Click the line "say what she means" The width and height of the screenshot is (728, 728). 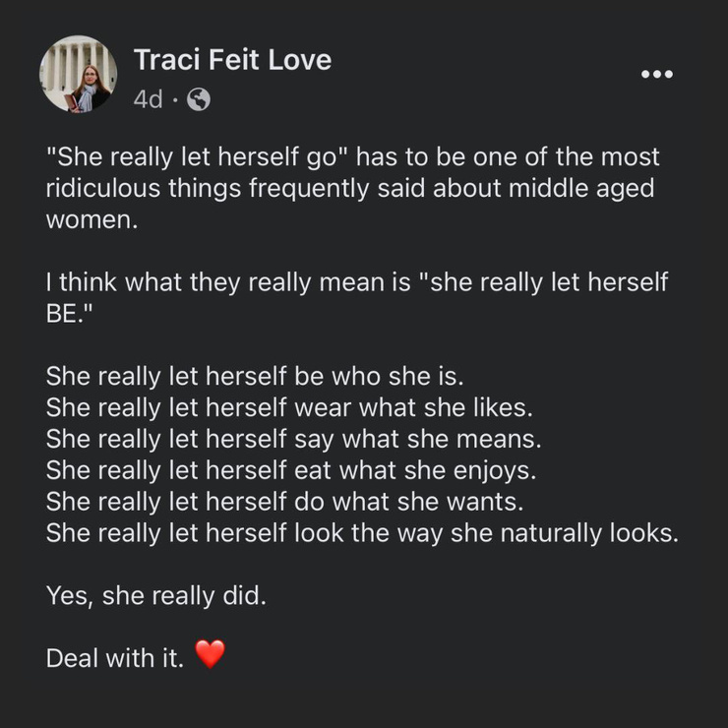[294, 439]
